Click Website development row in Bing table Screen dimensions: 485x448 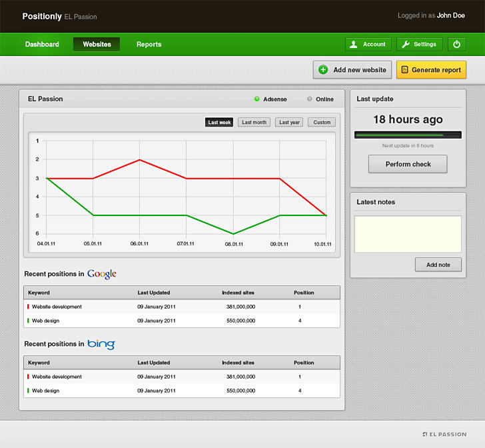182,377
